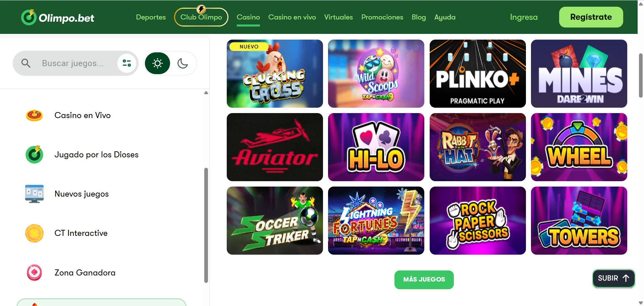The height and width of the screenshot is (306, 644).
Task: Click the Nuevos juegos slot machine icon
Action: click(34, 194)
